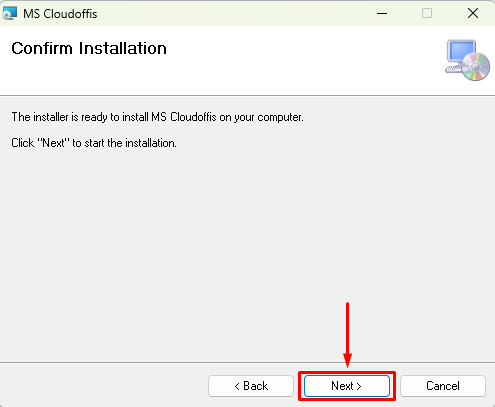The image size is (495, 407).
Task: Close the MS Cloudoffis installer window
Action: point(473,13)
